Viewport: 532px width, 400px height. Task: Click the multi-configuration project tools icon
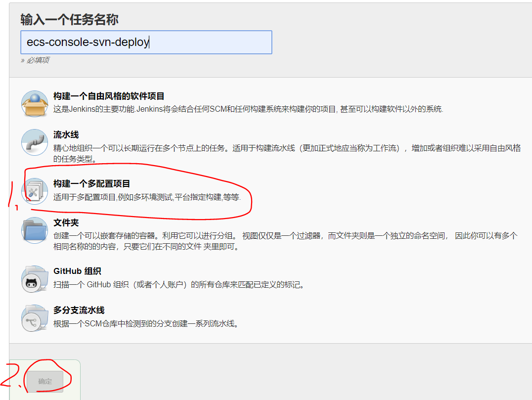point(35,191)
